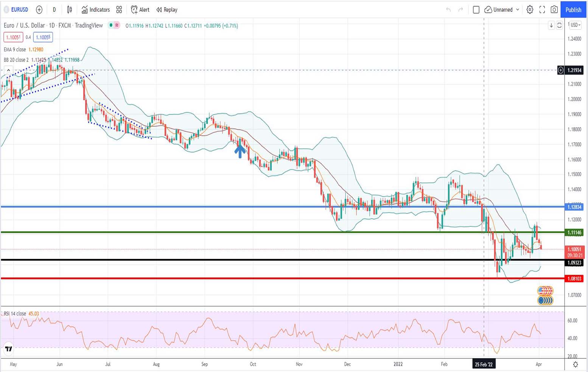
Task: Expand the Unnamed layout dropdown arrow
Action: (x=517, y=10)
